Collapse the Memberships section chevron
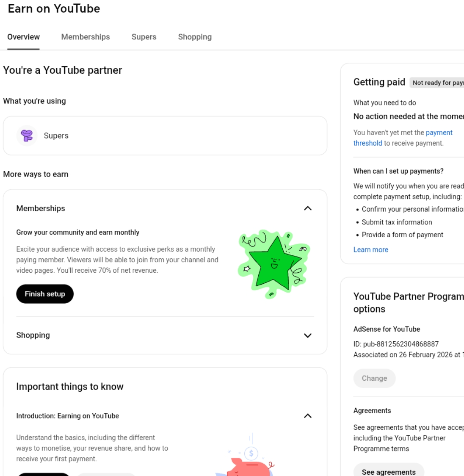Viewport: 464px width, 476px height. tap(308, 208)
